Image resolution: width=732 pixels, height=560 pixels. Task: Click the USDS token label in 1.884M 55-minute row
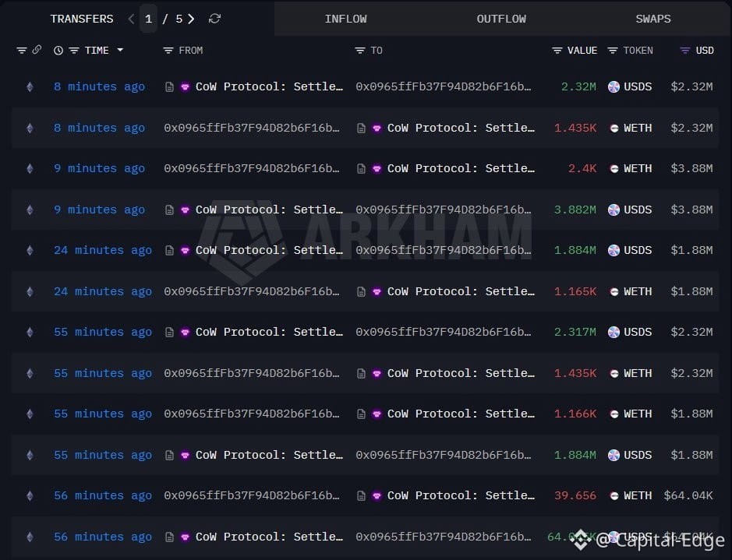click(x=638, y=455)
